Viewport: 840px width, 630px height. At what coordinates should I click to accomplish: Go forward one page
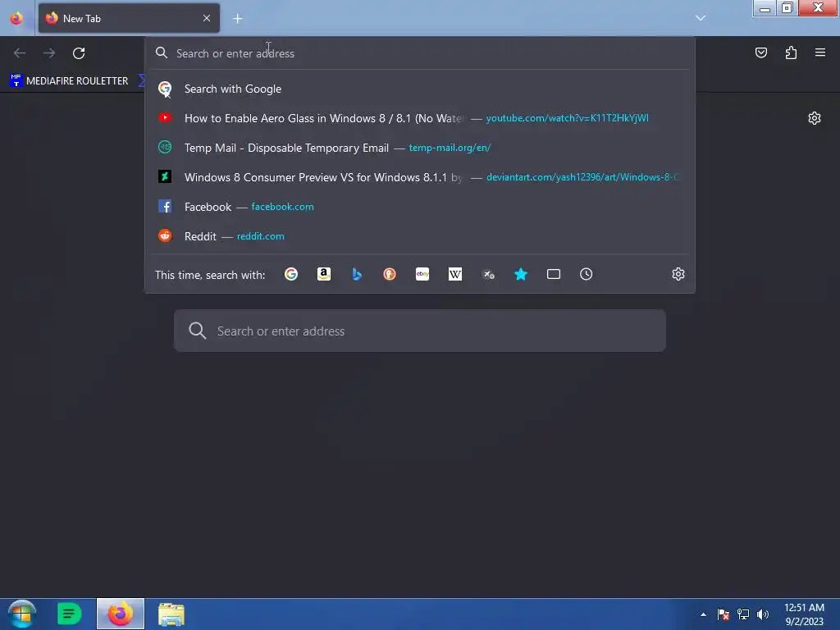click(x=49, y=53)
